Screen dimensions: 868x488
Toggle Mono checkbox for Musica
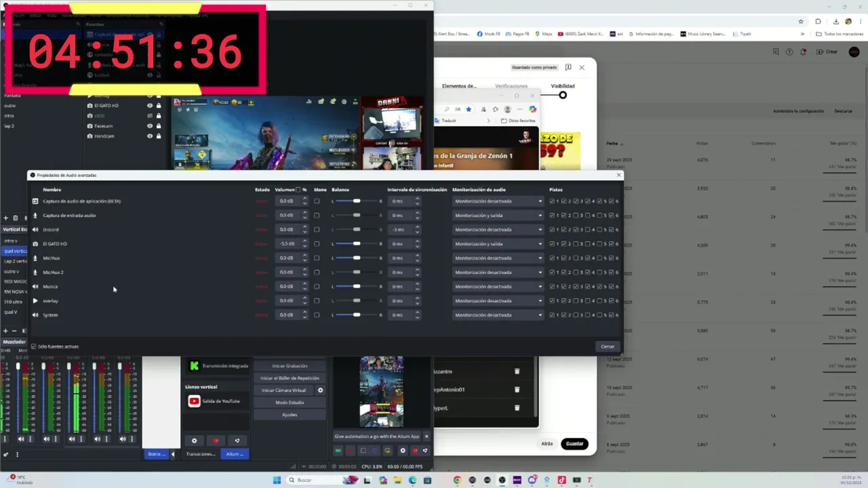pos(317,287)
